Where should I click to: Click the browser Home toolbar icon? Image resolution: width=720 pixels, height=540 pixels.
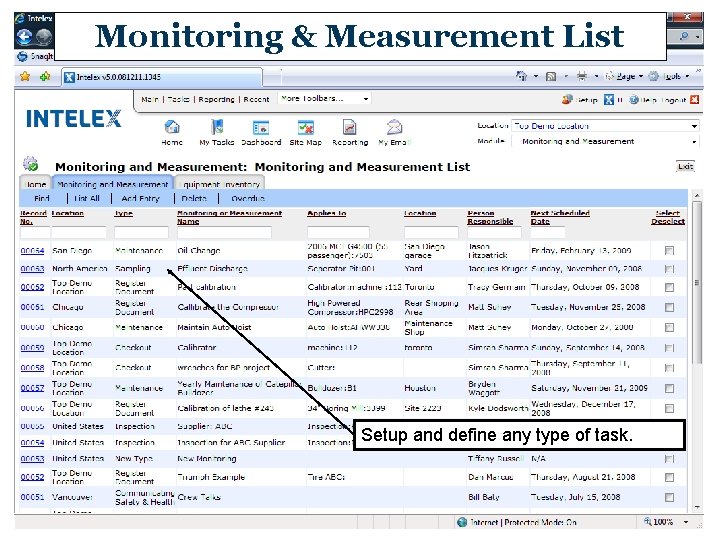[521, 76]
